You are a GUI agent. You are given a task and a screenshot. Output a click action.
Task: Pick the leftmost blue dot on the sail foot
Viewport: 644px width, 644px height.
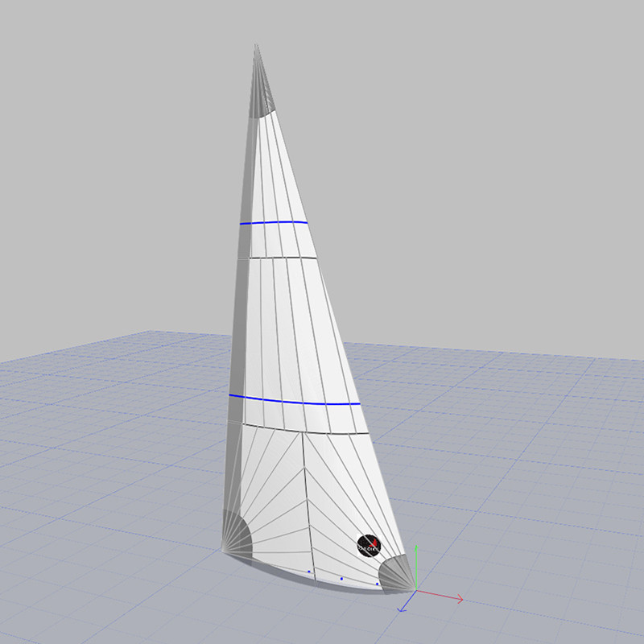coord(309,572)
